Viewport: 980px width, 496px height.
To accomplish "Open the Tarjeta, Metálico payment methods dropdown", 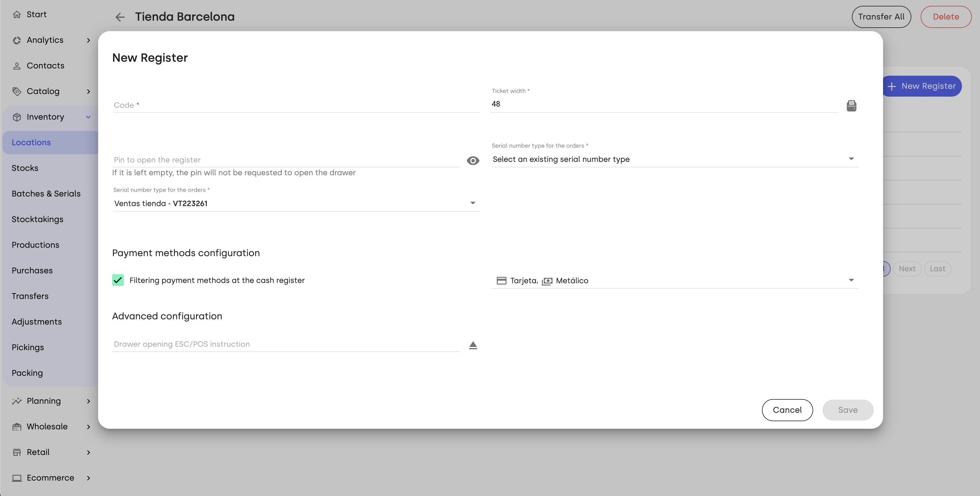I will [x=675, y=281].
